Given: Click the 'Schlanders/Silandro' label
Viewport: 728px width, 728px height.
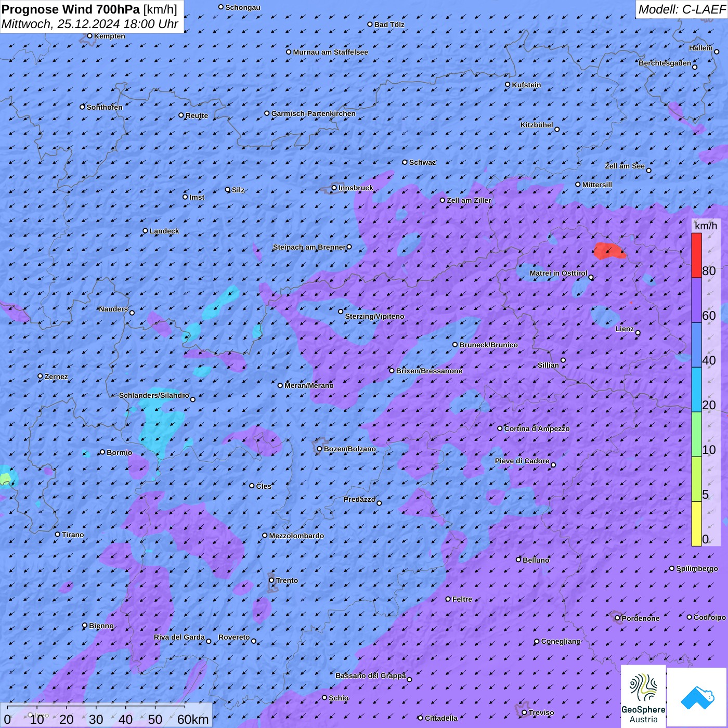Looking at the screenshot, I should pos(154,395).
